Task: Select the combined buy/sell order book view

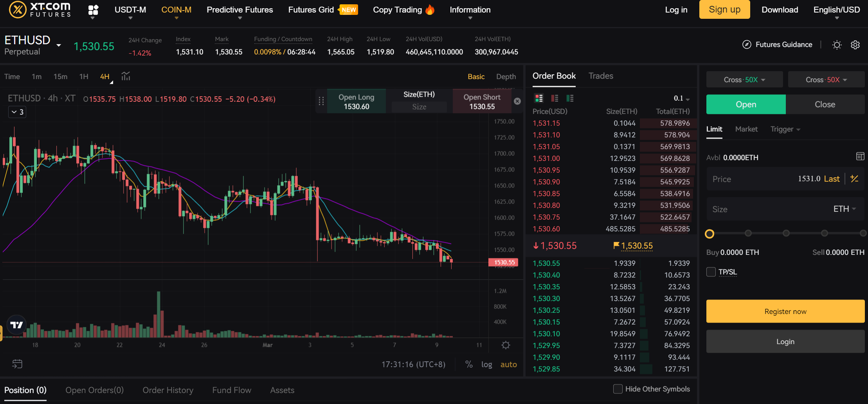Action: 539,98
